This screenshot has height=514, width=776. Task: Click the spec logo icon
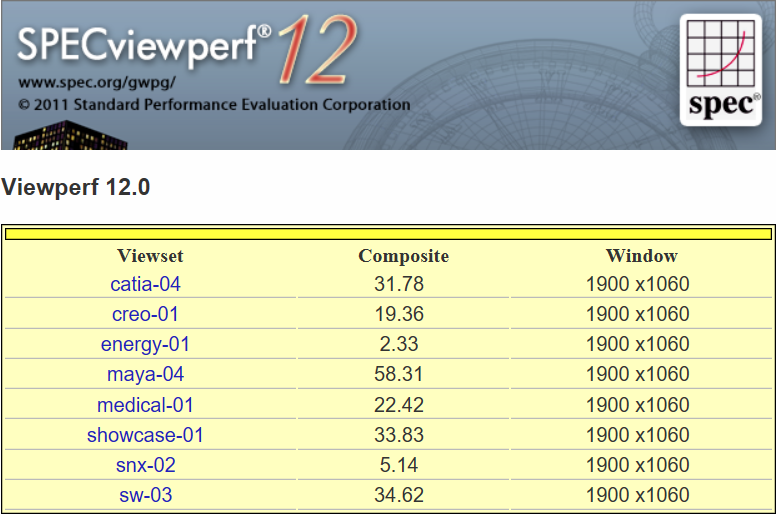pos(721,70)
